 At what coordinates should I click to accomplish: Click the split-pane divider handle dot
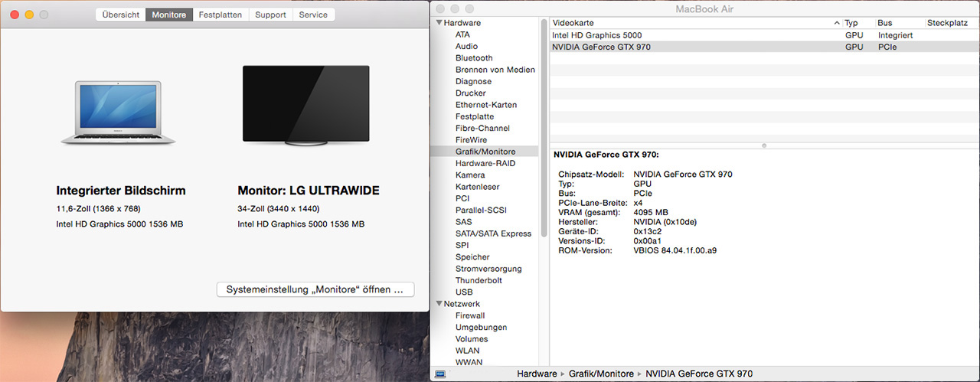(x=764, y=145)
